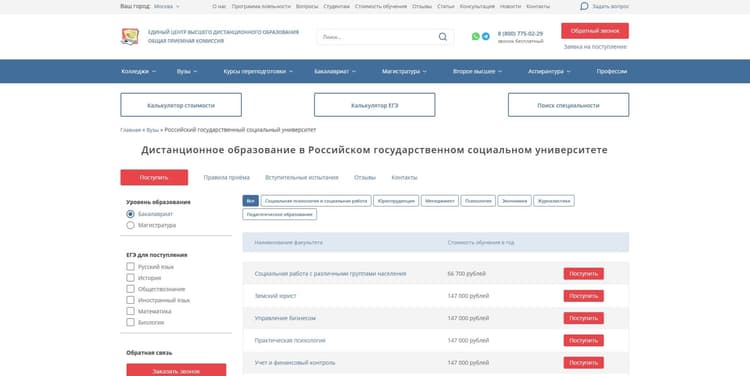Expand the Аспирантура menu
Screen dimensions: 750x376
click(549, 71)
